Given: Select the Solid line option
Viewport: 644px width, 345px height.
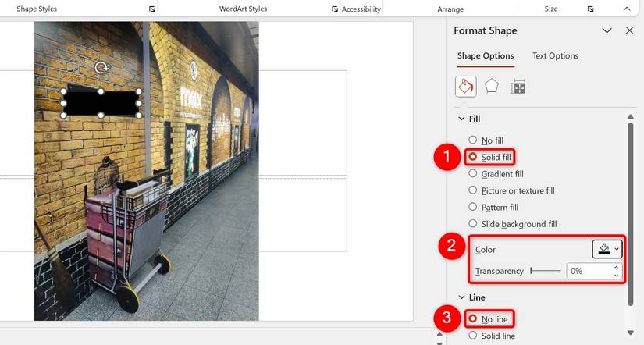Looking at the screenshot, I should click(x=492, y=336).
